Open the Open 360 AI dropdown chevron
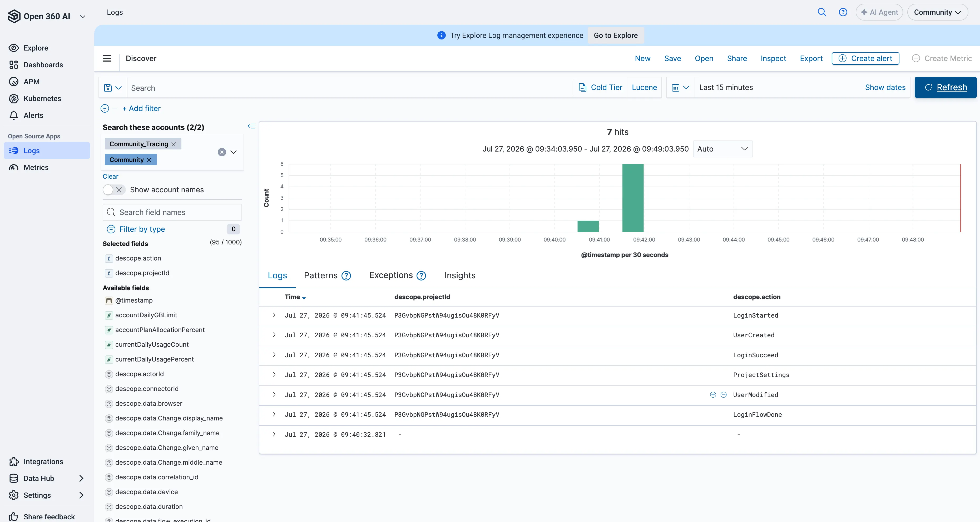The width and height of the screenshot is (980, 522). coord(83,16)
